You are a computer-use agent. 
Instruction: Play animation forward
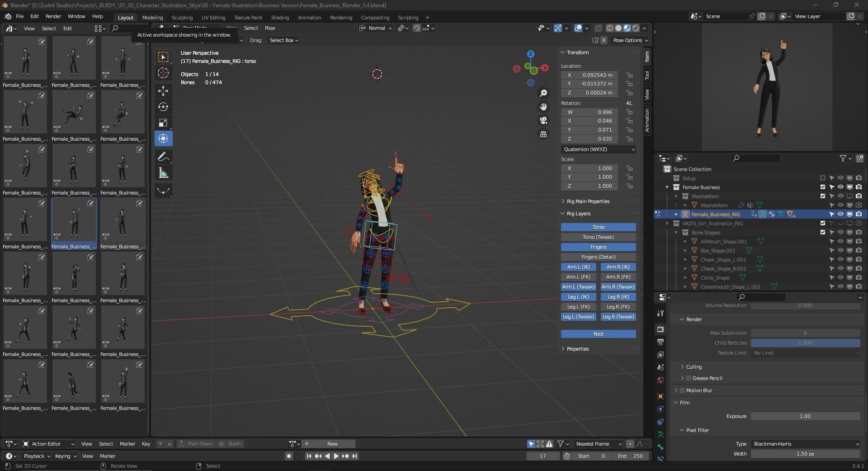click(336, 456)
